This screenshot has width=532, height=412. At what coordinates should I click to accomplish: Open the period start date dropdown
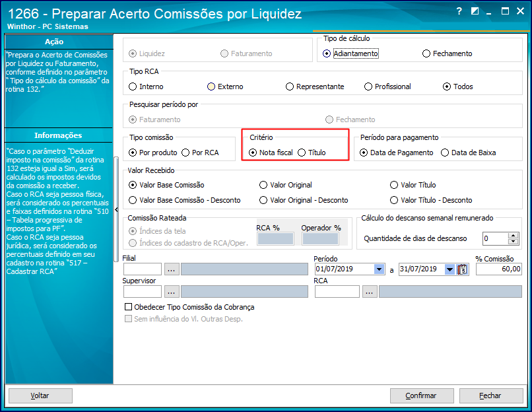tap(379, 269)
